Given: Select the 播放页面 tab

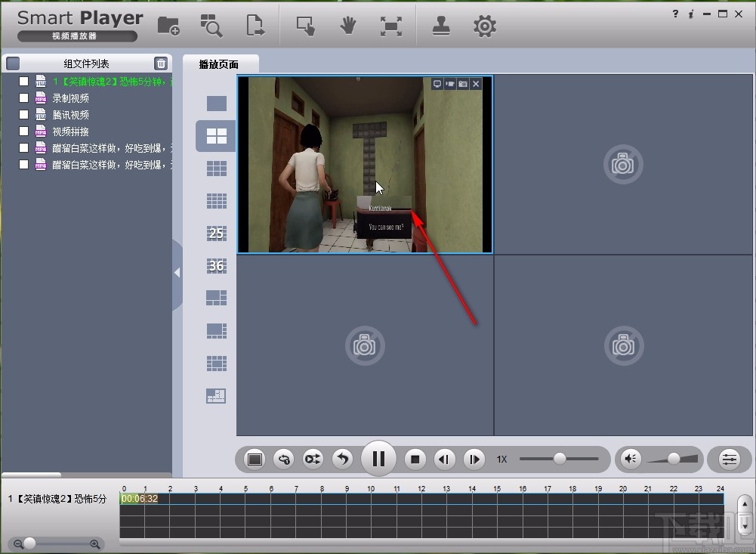Looking at the screenshot, I should click(221, 64).
